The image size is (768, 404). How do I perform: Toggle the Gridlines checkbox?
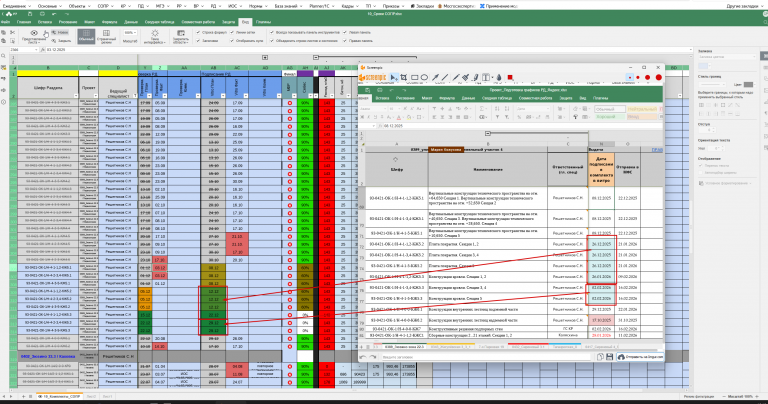click(x=233, y=32)
